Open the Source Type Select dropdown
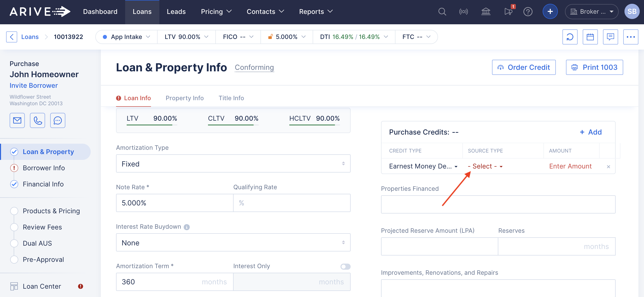The width and height of the screenshot is (644, 297). (485, 166)
